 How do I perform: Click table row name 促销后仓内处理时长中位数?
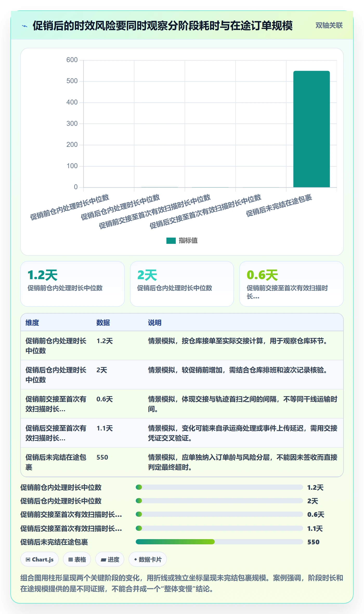click(x=56, y=375)
